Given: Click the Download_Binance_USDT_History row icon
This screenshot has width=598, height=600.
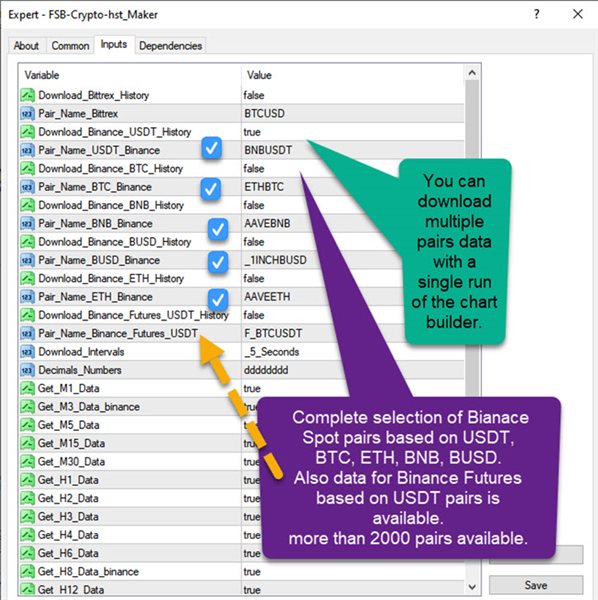Looking at the screenshot, I should tap(28, 132).
